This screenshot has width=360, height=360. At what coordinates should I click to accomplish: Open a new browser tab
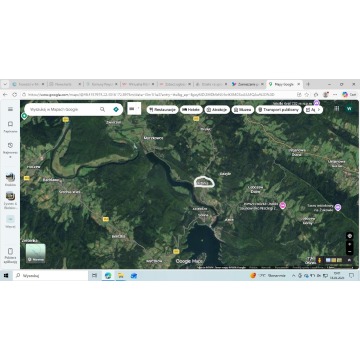pos(308,84)
